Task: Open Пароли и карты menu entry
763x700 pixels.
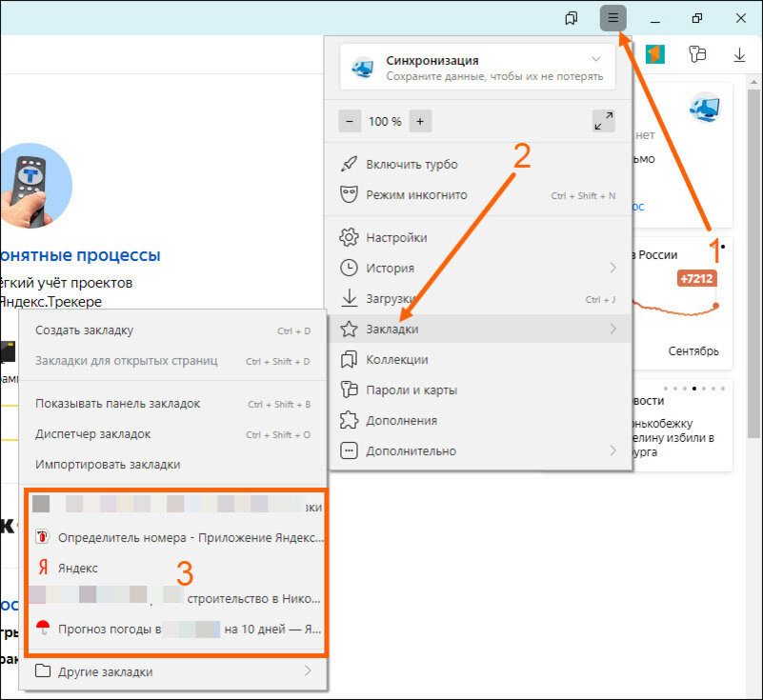Action: (478, 390)
